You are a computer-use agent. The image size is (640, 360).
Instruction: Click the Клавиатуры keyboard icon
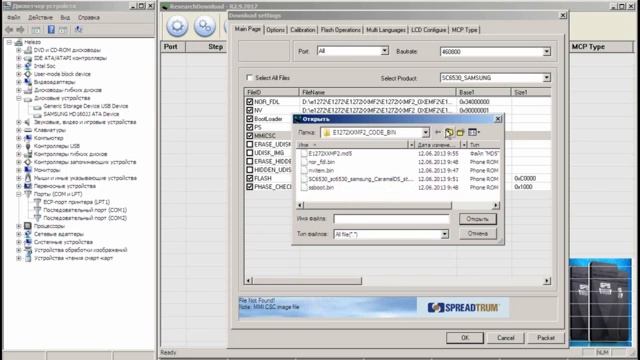pyautogui.click(x=28, y=130)
